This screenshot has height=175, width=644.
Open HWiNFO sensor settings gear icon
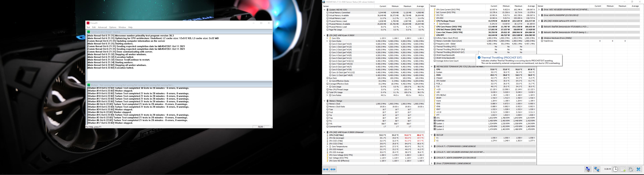coord(631,169)
